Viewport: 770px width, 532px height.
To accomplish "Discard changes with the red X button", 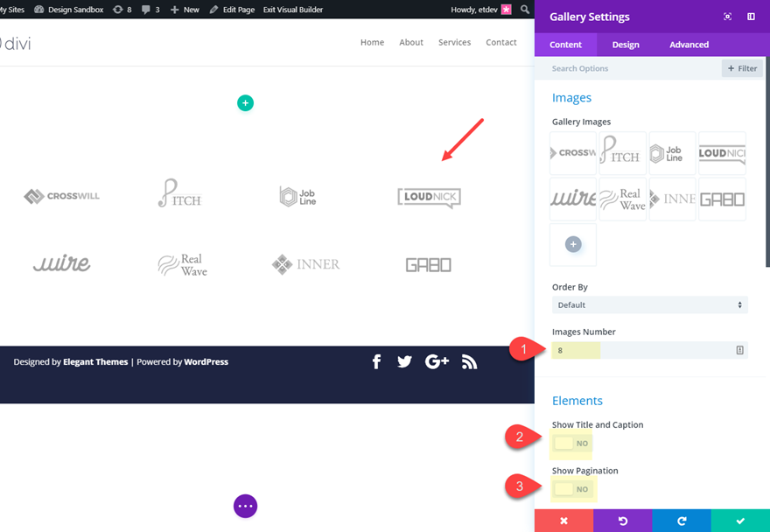I will point(563,521).
